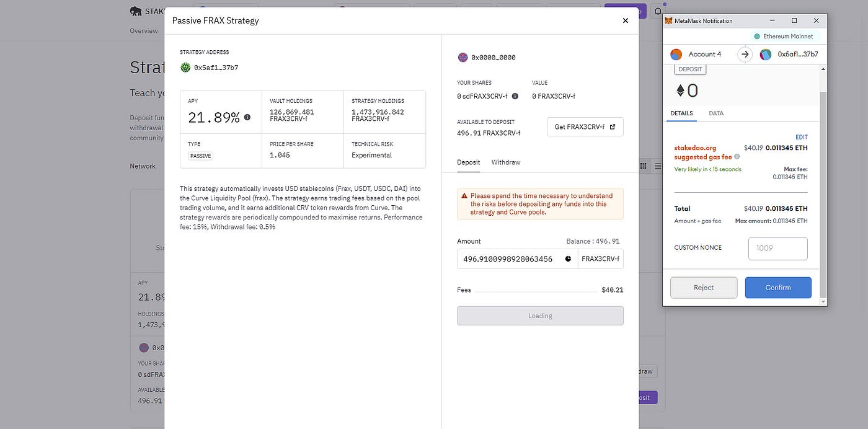The width and height of the screenshot is (868, 429).
Task: Click the Experimental technical risk value
Action: [x=372, y=155]
